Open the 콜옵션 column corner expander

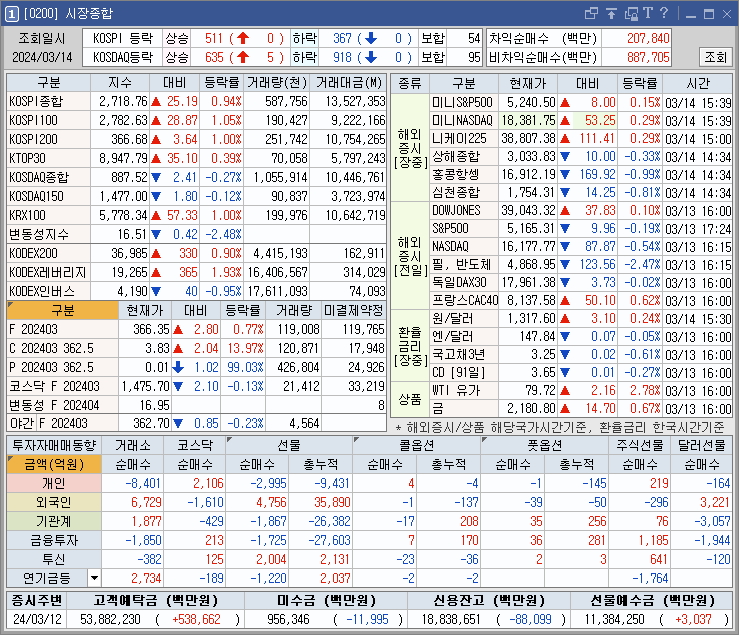pos(357,440)
